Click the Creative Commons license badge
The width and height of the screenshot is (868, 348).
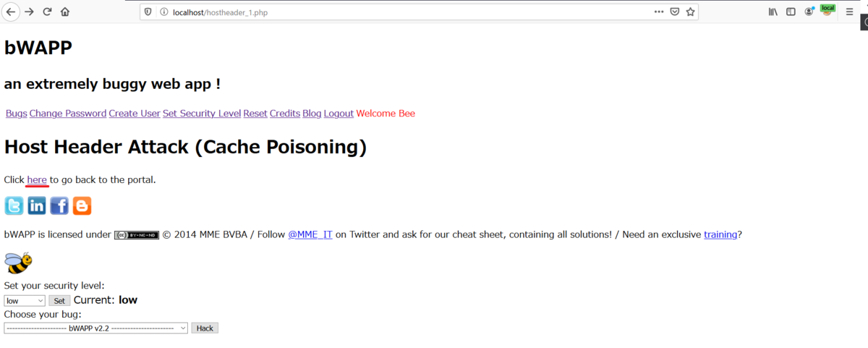pos(137,235)
